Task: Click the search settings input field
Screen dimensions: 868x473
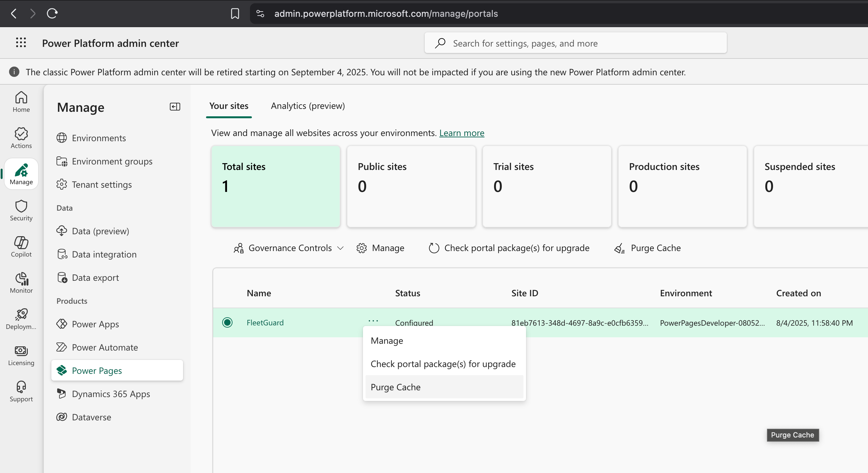Action: [x=575, y=43]
